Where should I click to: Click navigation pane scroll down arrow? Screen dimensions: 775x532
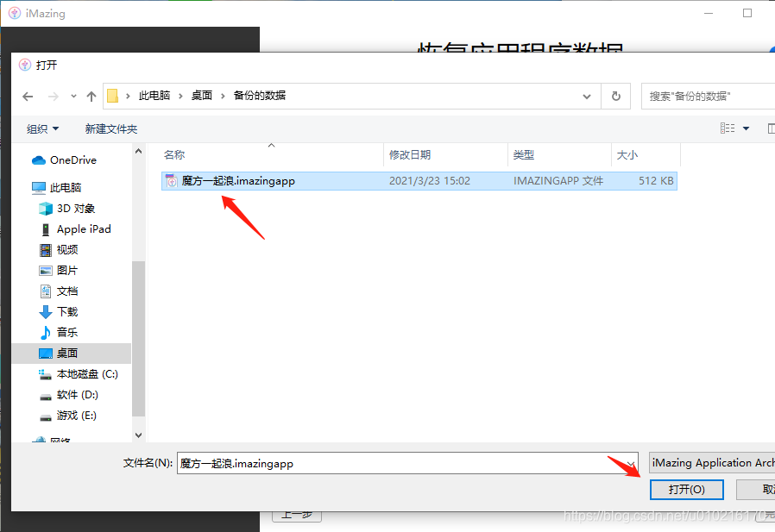138,435
